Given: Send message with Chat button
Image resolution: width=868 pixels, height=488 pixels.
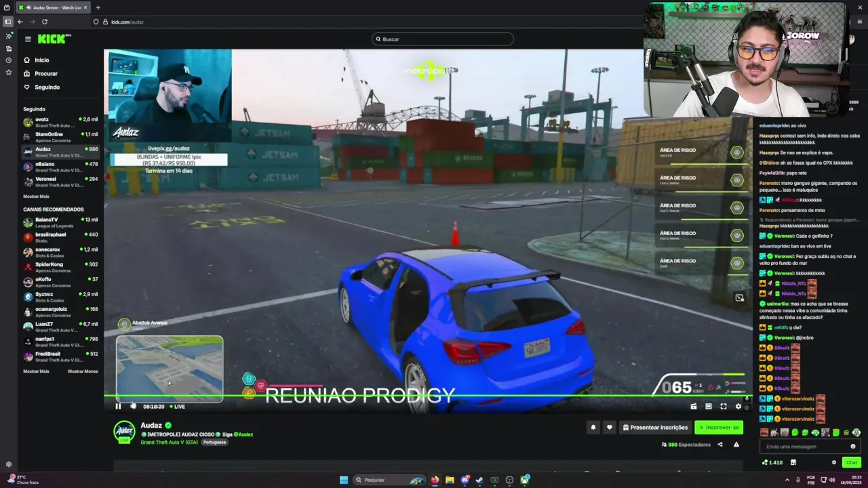Looking at the screenshot, I should coord(852,462).
